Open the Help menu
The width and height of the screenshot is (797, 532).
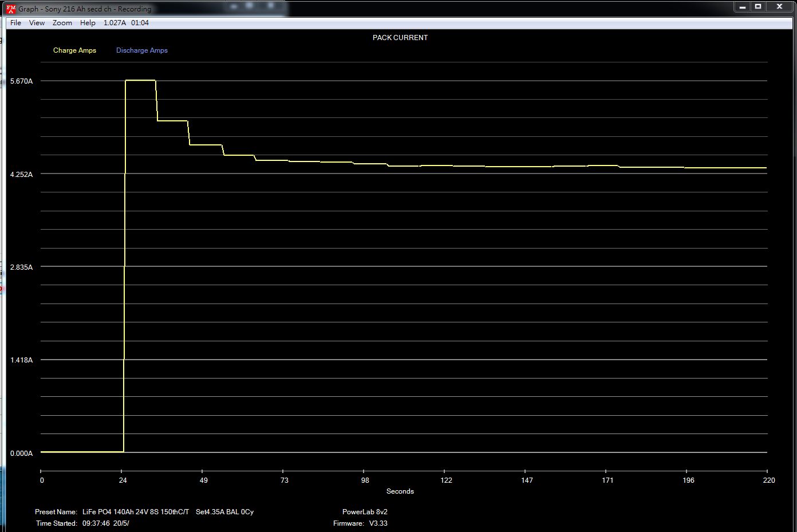click(x=88, y=23)
